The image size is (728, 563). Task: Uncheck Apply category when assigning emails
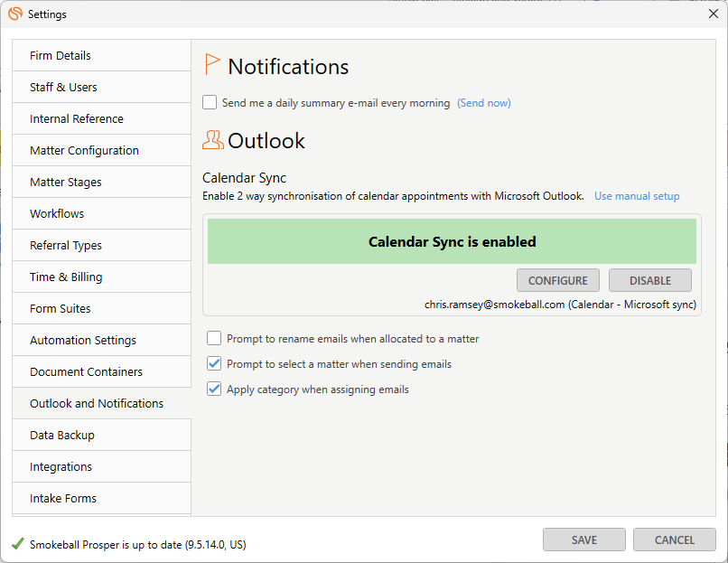coord(214,389)
